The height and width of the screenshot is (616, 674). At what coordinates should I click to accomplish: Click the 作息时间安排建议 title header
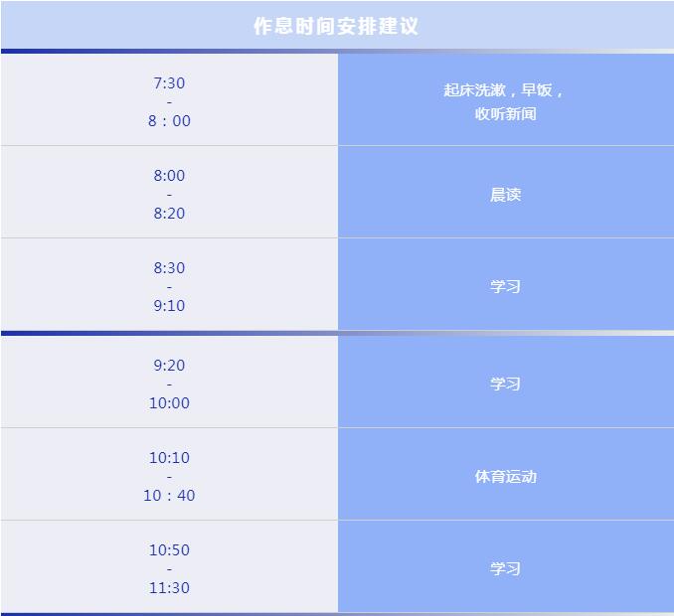(x=337, y=25)
